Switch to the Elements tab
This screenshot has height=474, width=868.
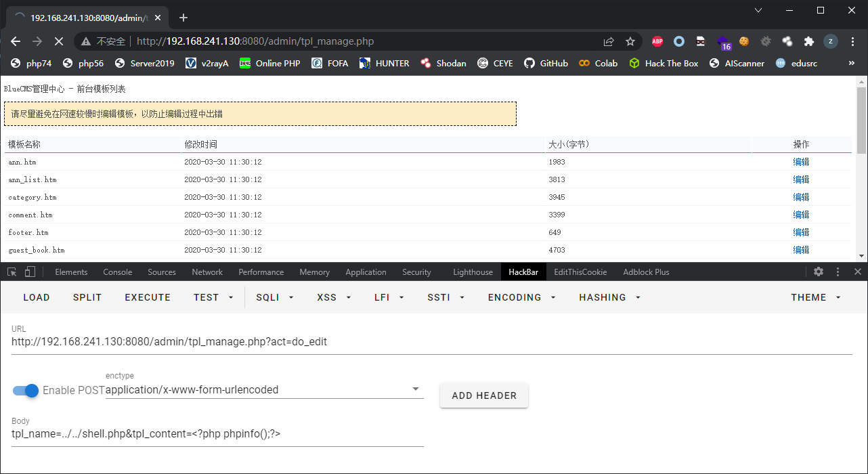click(x=71, y=272)
